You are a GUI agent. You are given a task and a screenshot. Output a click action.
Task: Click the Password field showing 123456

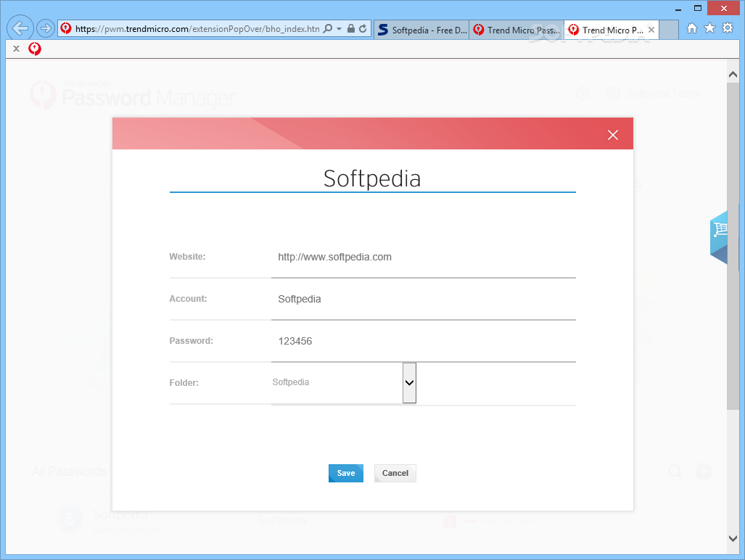(424, 341)
